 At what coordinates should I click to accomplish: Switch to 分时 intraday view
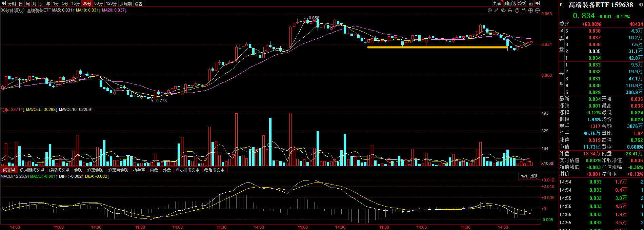(12, 3)
